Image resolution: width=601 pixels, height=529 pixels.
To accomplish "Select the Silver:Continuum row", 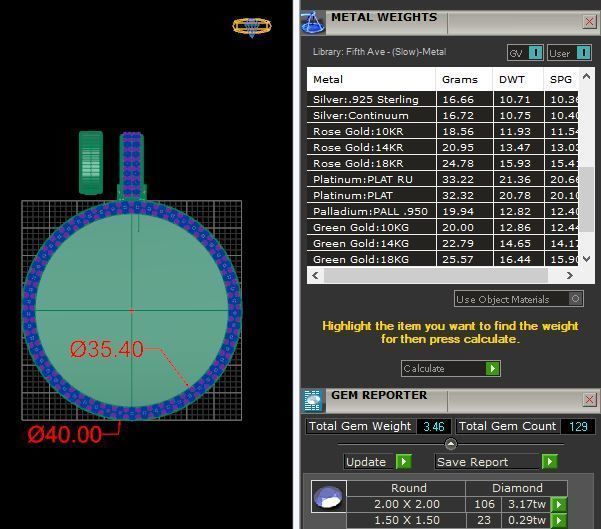I will [x=443, y=115].
